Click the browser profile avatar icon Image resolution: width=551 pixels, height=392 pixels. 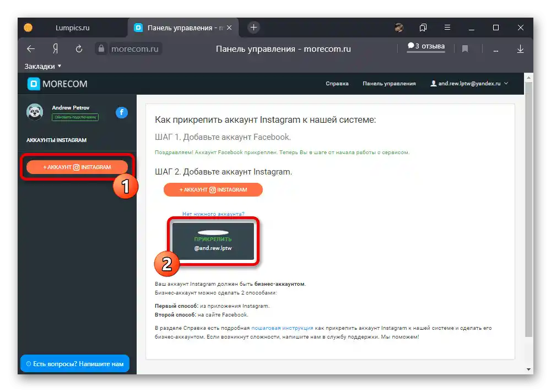click(x=399, y=28)
